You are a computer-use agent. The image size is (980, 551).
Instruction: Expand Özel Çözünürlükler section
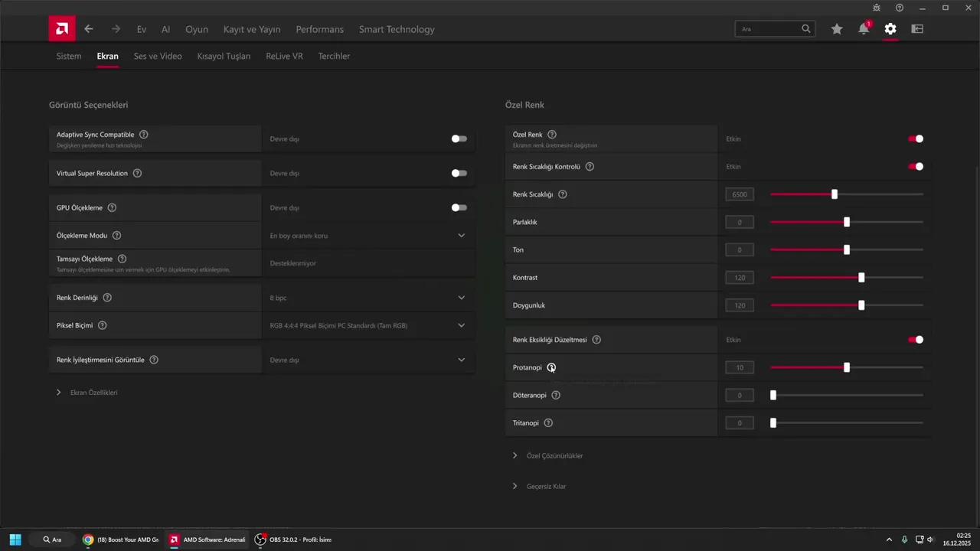tap(548, 455)
